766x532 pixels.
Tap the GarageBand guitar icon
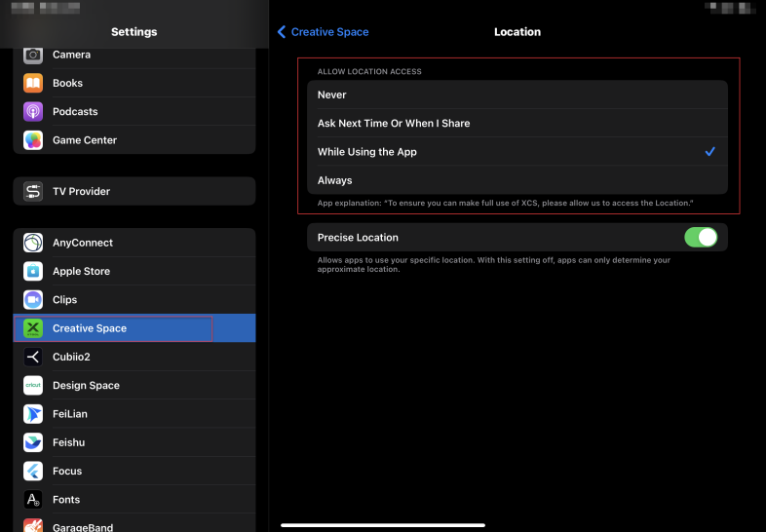click(x=33, y=525)
